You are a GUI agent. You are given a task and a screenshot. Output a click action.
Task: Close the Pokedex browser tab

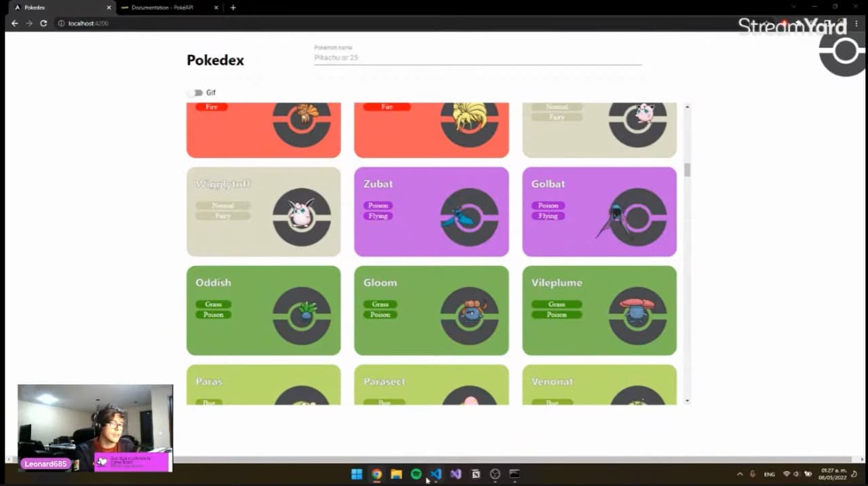coord(109,7)
